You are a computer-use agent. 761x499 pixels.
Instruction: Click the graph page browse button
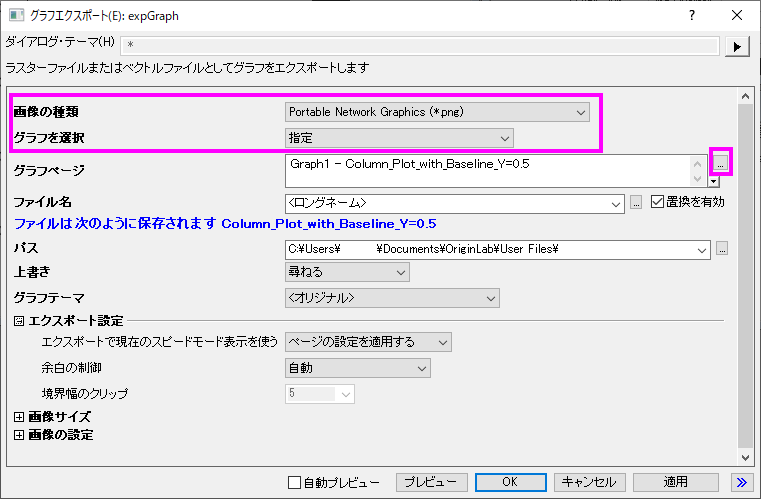tap(721, 162)
